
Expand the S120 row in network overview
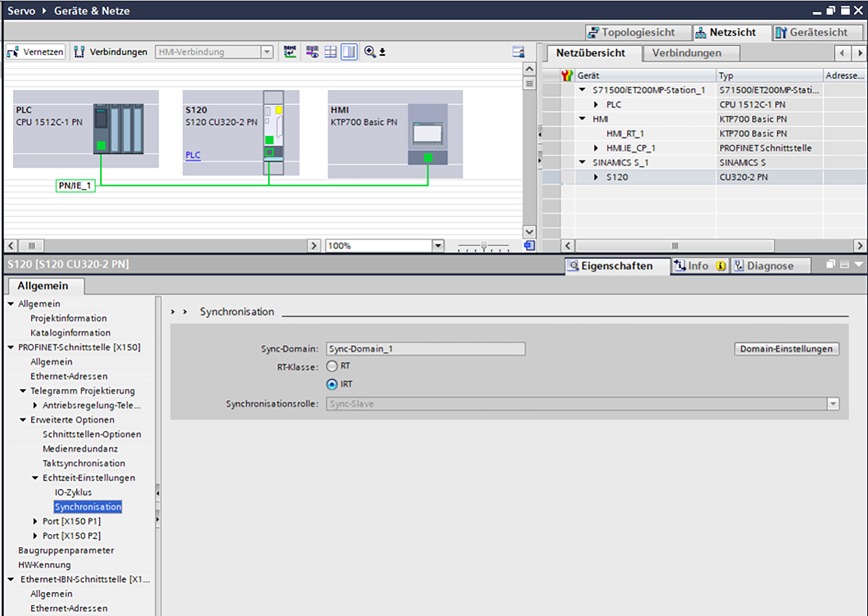point(596,177)
